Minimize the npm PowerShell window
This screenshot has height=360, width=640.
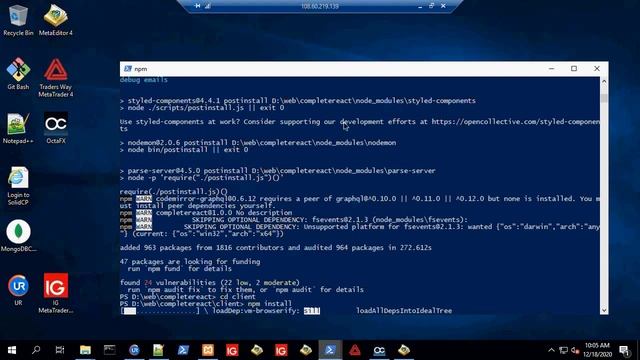tap(551, 69)
